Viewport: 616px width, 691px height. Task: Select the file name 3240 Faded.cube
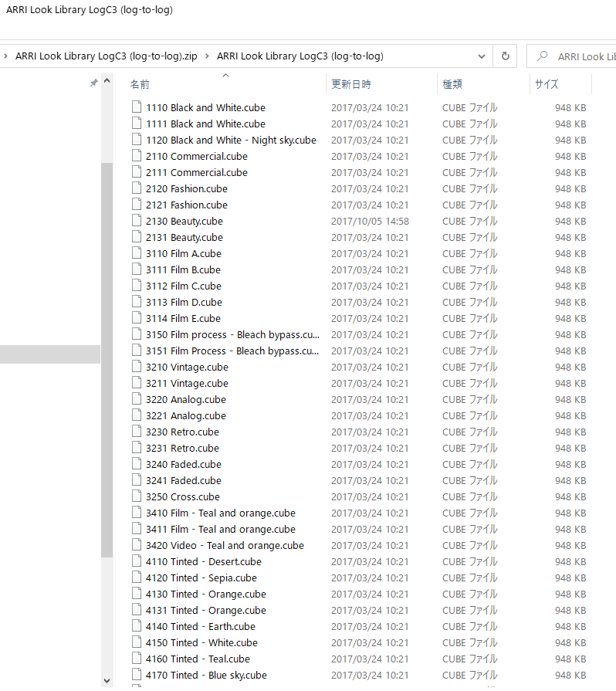[x=184, y=465]
